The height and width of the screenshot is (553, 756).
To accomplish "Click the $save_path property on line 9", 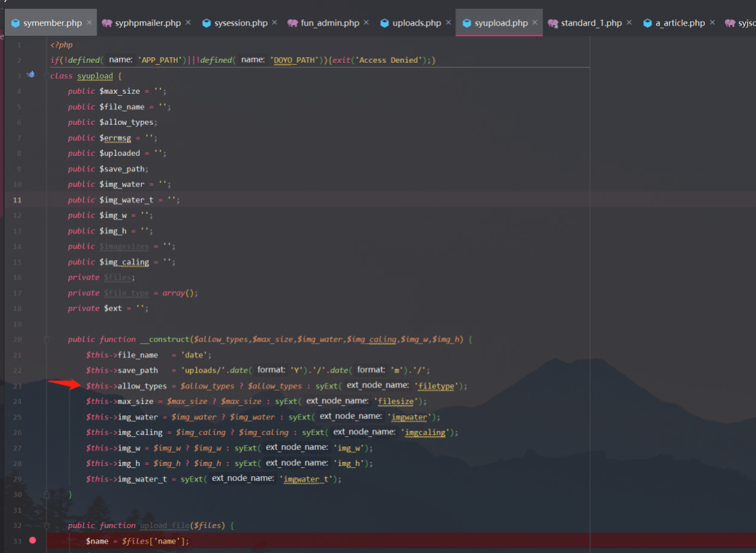I will click(122, 169).
